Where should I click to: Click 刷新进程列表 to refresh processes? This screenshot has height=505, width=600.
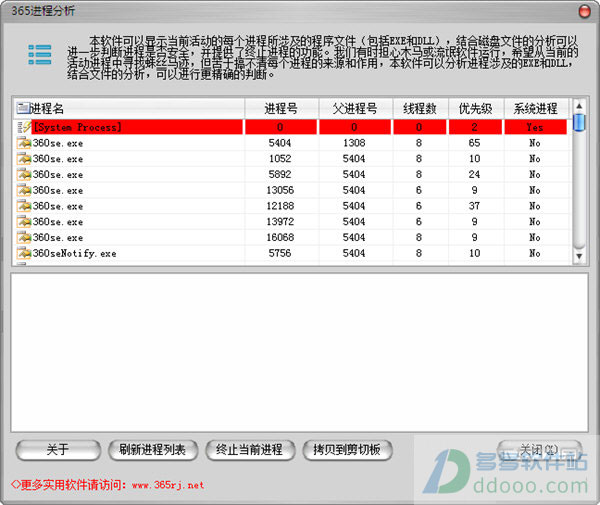coord(153,450)
